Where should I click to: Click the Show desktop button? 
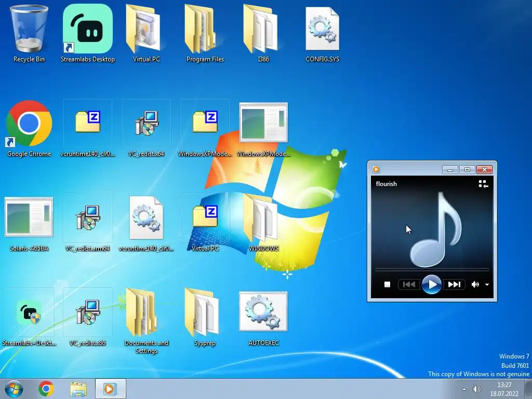pyautogui.click(x=528, y=389)
